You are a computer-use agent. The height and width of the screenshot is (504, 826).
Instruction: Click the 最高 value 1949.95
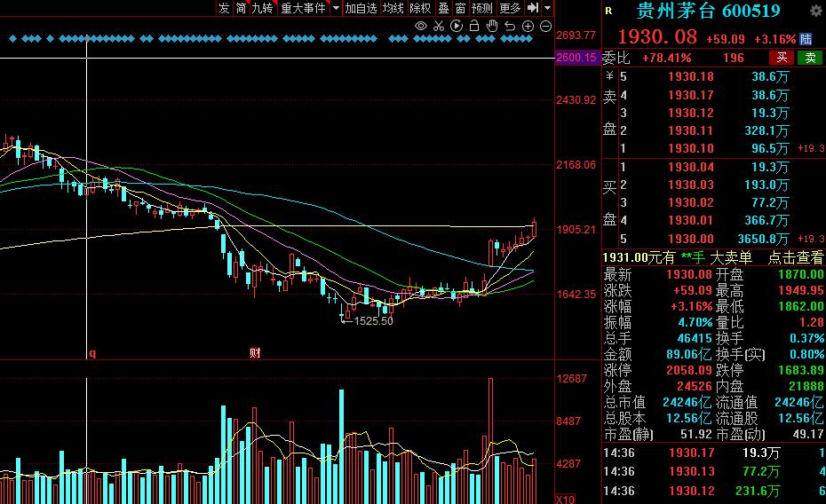801,290
